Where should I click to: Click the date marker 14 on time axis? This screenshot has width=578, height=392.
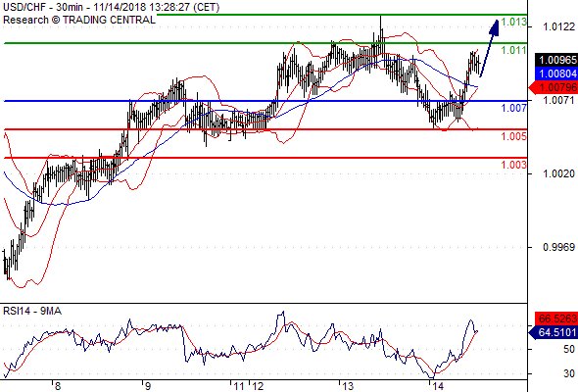tap(438, 386)
